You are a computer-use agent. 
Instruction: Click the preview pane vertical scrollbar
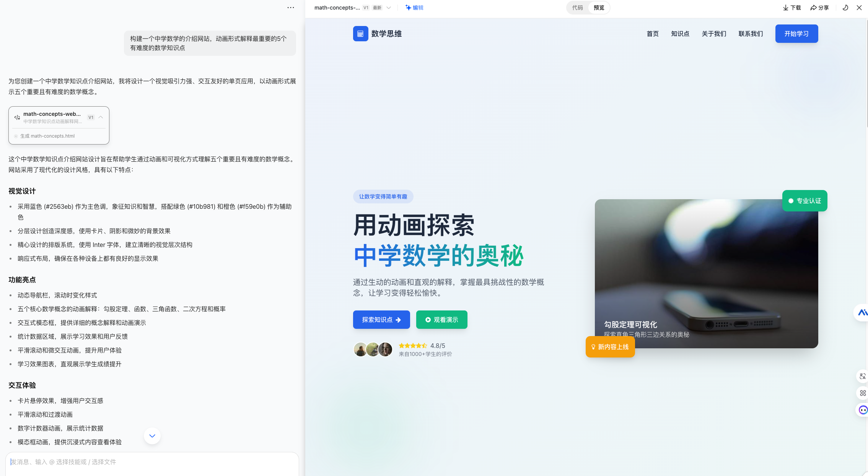coord(866,73)
